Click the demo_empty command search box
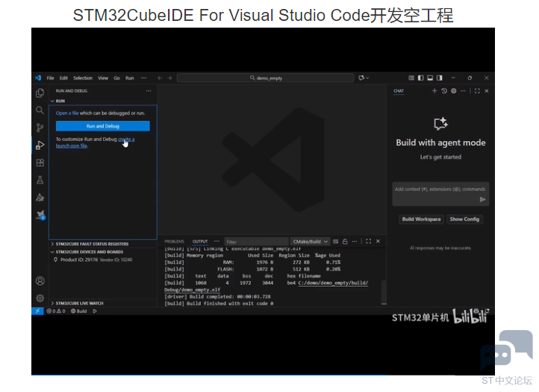The height and width of the screenshot is (392, 539). [265, 78]
